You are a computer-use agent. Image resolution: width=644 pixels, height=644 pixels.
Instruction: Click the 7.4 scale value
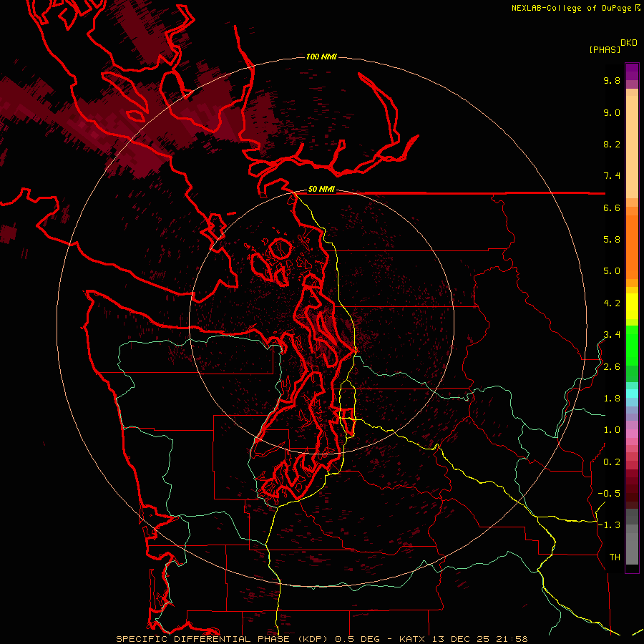pyautogui.click(x=612, y=176)
